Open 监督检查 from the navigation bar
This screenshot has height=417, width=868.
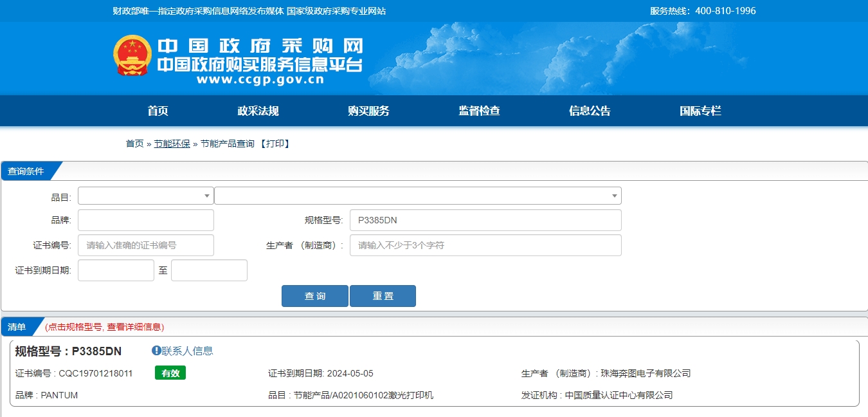(479, 111)
